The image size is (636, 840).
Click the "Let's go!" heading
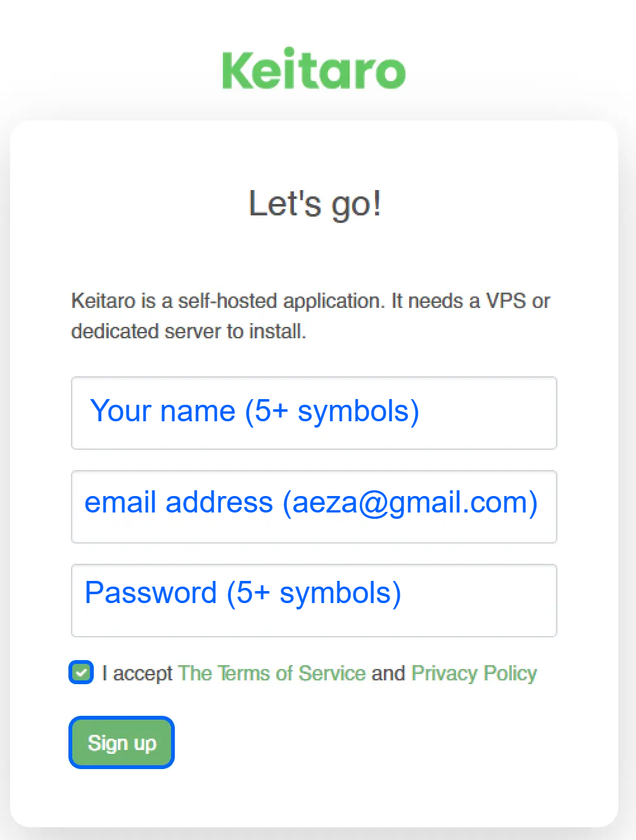click(x=315, y=204)
